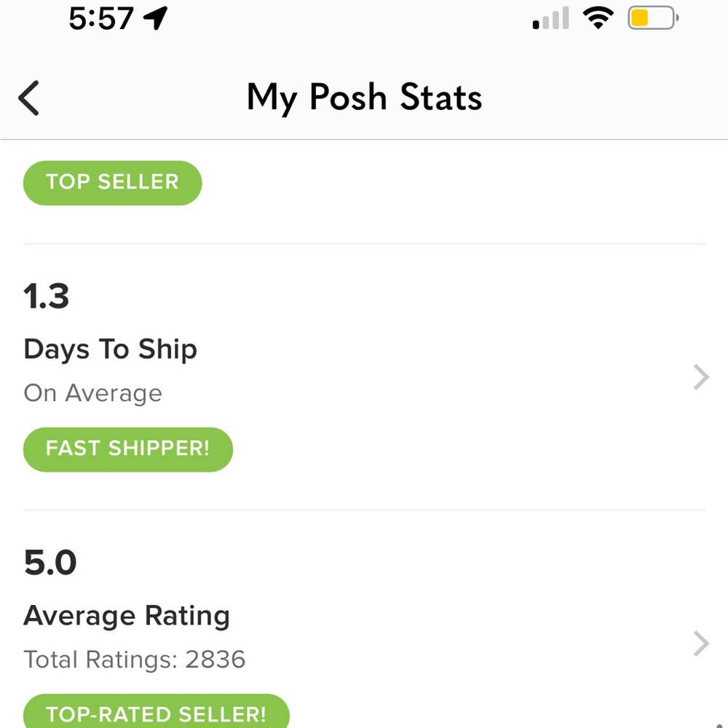Tap the back arrow icon
Viewport: 728px width, 728px height.
coord(28,98)
